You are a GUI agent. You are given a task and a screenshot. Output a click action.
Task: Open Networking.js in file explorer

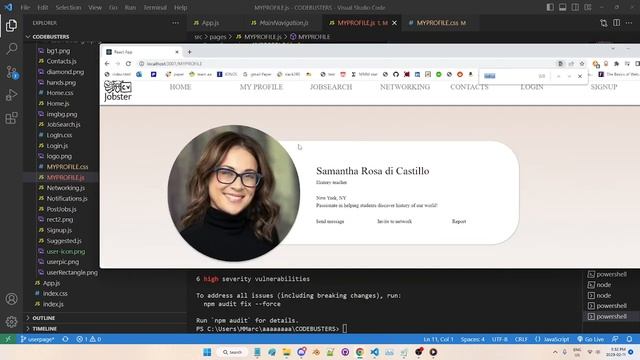[x=65, y=188]
